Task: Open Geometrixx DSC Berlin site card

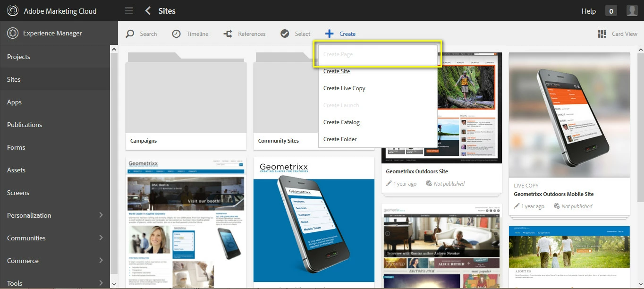Action: coord(186,222)
